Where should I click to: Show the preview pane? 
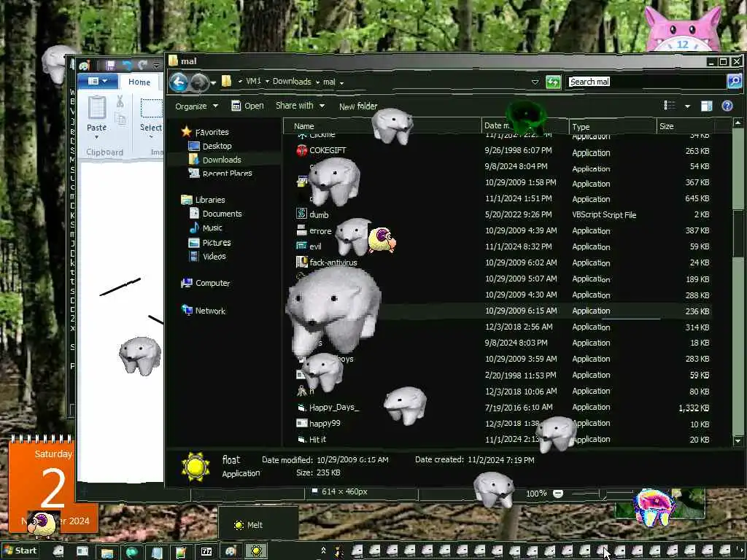coord(706,106)
